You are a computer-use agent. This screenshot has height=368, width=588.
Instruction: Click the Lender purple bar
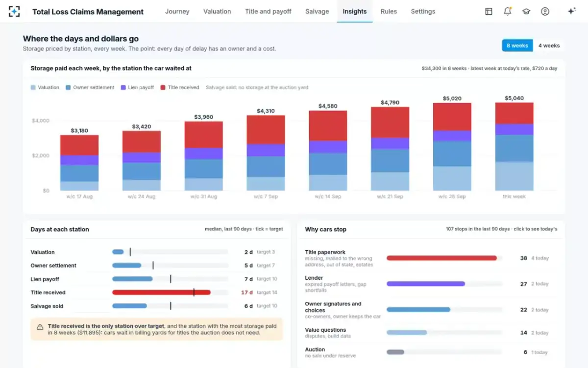click(426, 284)
